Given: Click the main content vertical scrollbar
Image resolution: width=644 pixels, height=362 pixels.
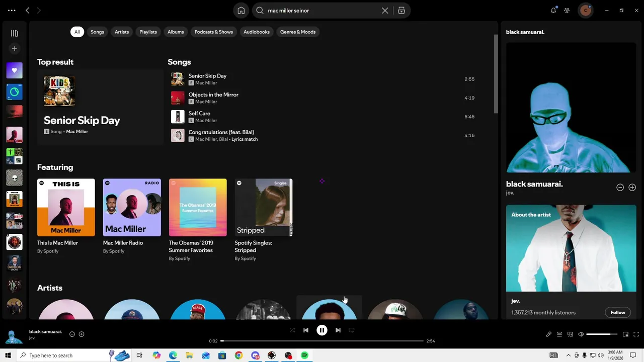Looking at the screenshot, I should [496, 74].
